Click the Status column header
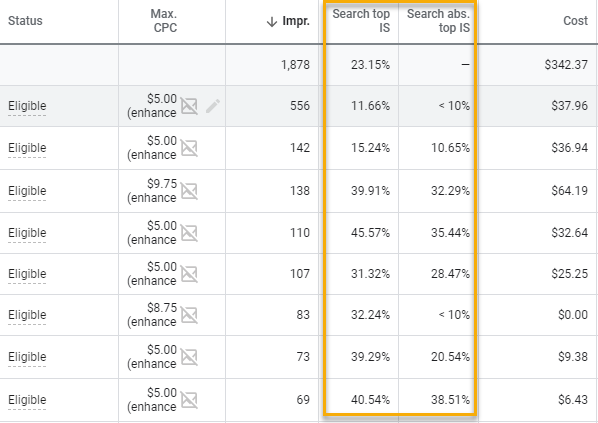Screen dimensions: 598x423 point(25,21)
